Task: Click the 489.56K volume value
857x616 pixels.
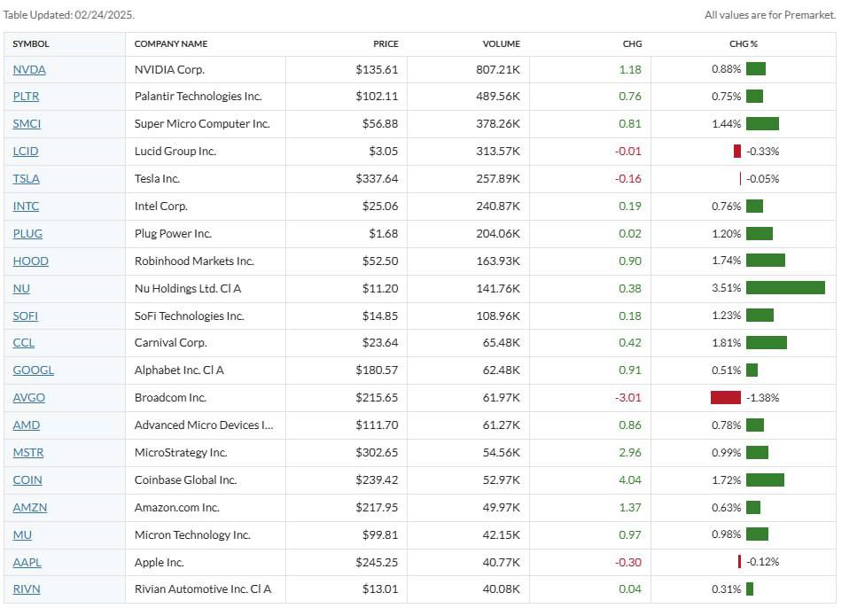Action: coord(498,97)
